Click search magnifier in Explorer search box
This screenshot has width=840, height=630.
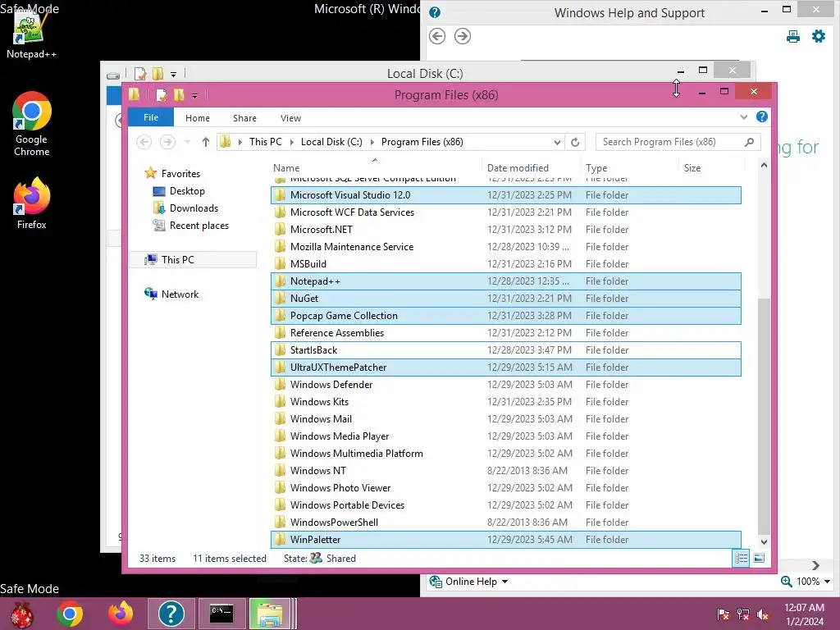(x=749, y=142)
